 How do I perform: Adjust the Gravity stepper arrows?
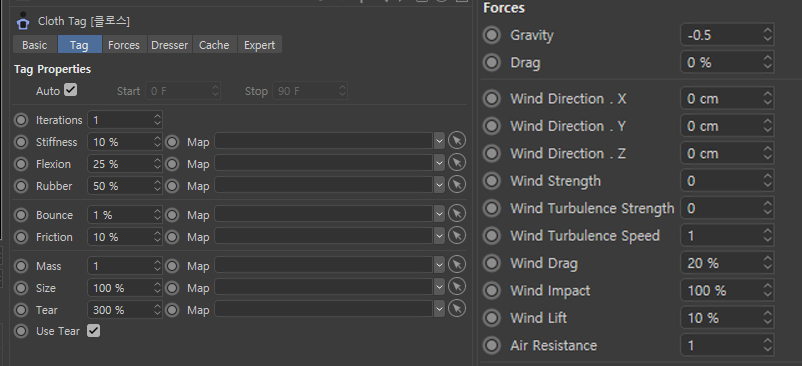click(x=767, y=35)
